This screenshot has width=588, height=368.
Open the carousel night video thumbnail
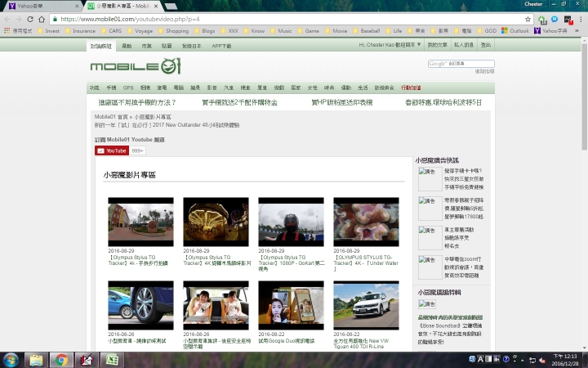216,222
